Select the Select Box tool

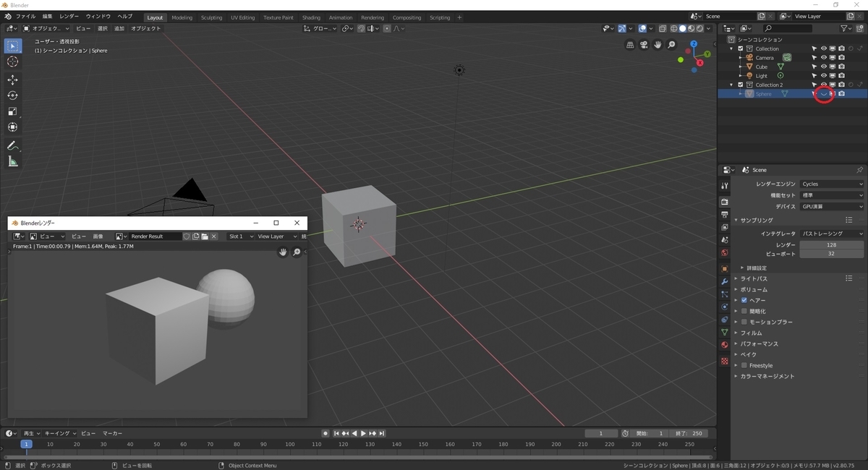(12, 46)
